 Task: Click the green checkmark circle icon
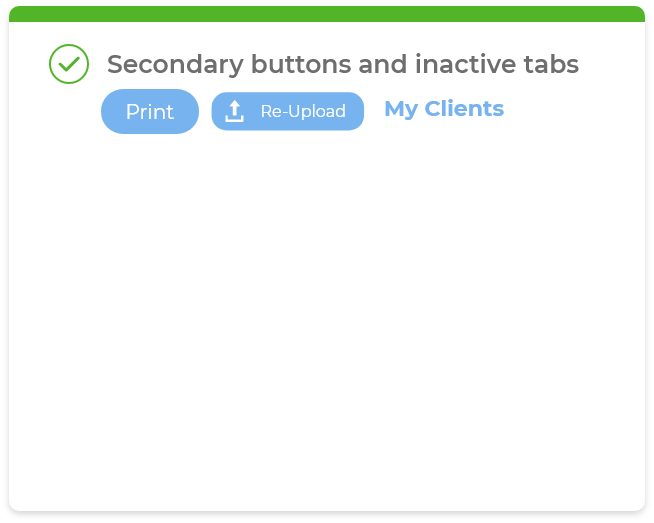pyautogui.click(x=69, y=64)
